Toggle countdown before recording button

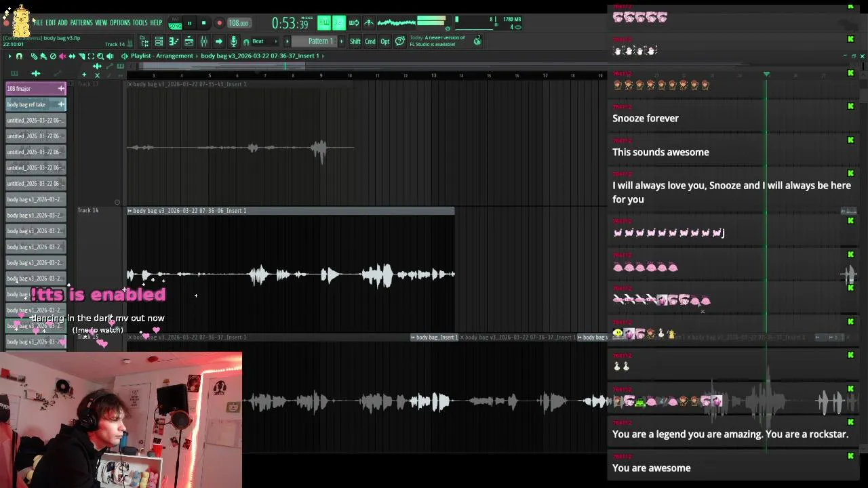click(339, 22)
